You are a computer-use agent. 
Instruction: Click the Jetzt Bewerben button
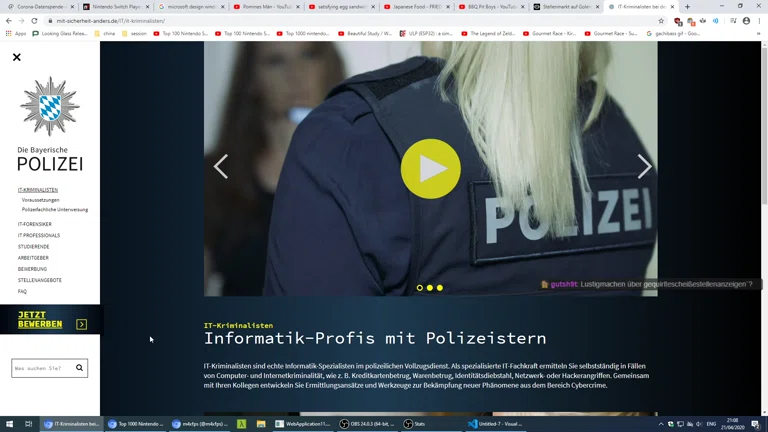[x=40, y=320]
